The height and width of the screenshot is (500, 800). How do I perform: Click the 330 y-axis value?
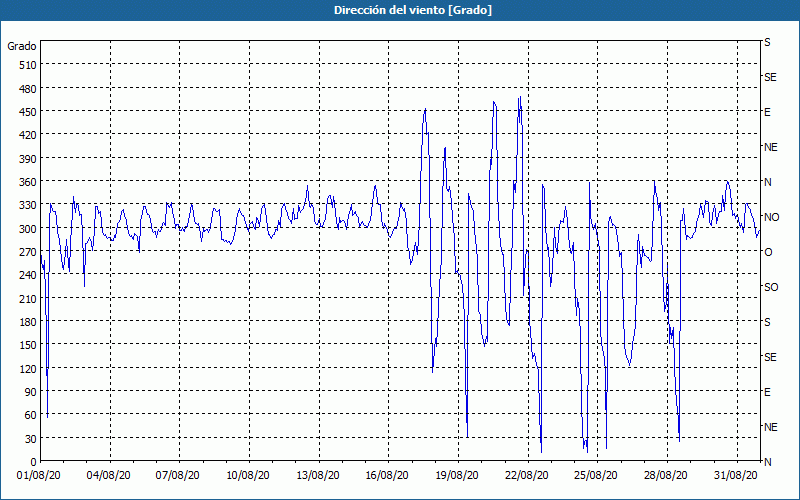click(x=28, y=205)
